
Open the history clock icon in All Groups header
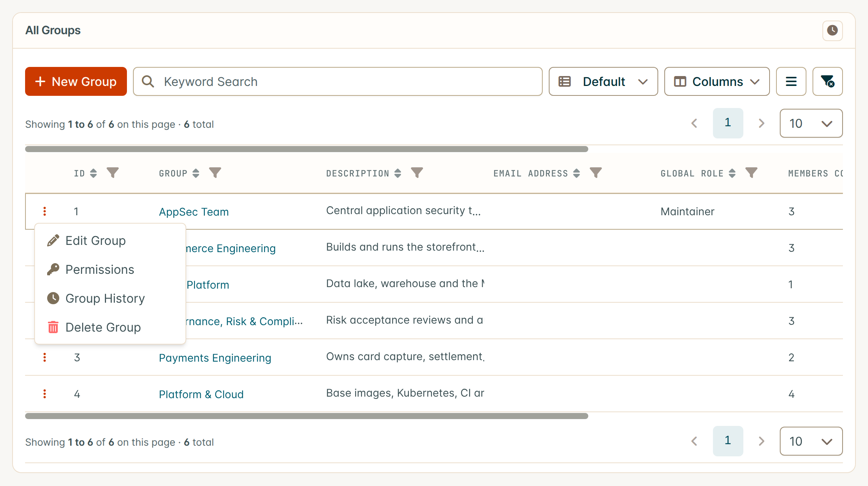[832, 30]
